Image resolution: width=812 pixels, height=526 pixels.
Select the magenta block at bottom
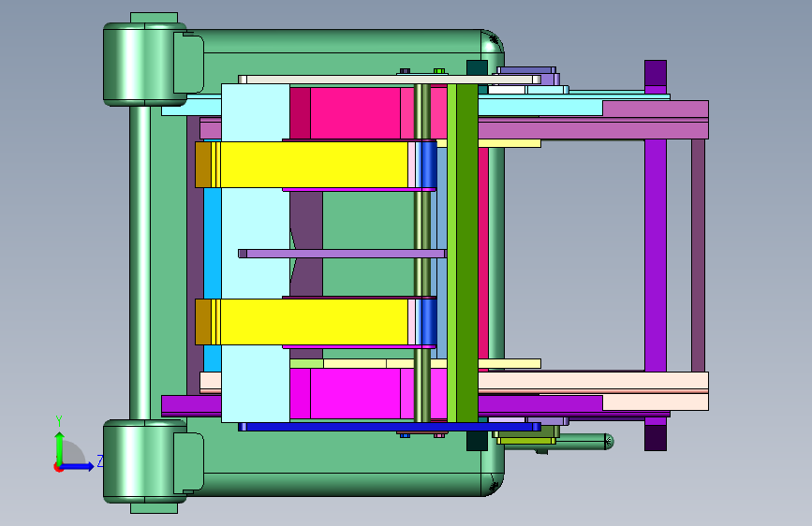(x=355, y=393)
